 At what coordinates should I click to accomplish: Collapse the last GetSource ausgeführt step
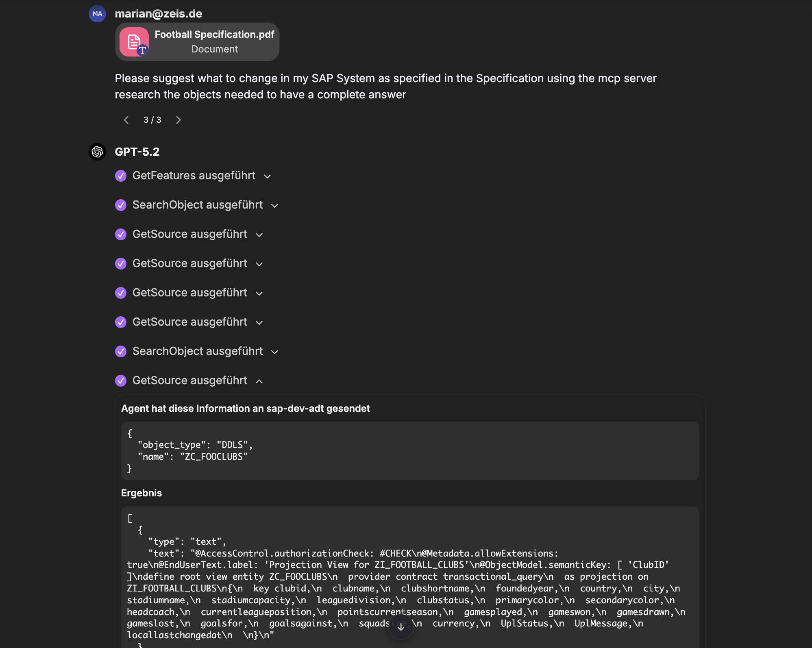(259, 381)
